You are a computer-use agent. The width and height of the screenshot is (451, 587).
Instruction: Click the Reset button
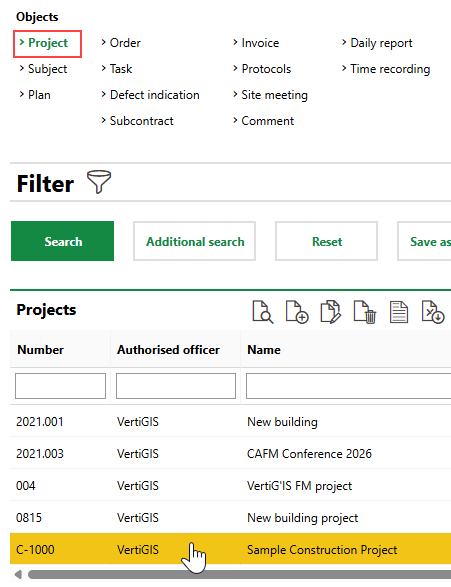[x=326, y=241]
